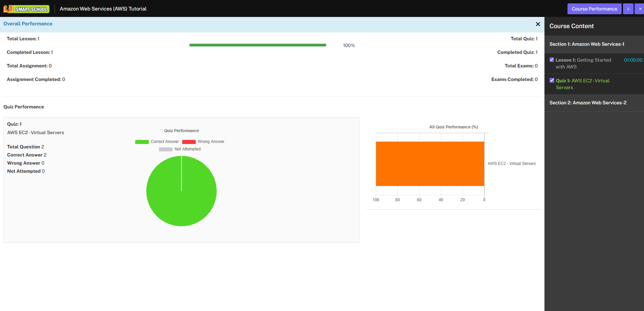Click the Smart School logo
This screenshot has width=644, height=311.
tap(26, 9)
